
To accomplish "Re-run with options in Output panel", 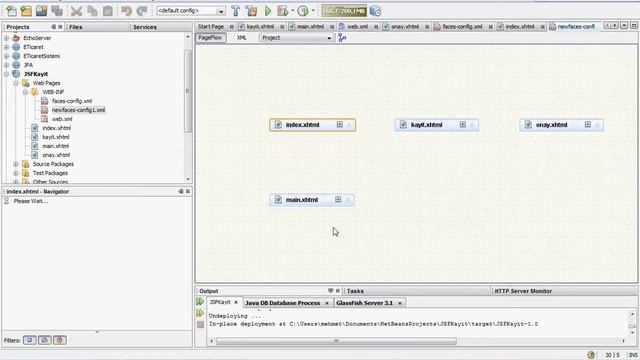I will click(x=200, y=313).
